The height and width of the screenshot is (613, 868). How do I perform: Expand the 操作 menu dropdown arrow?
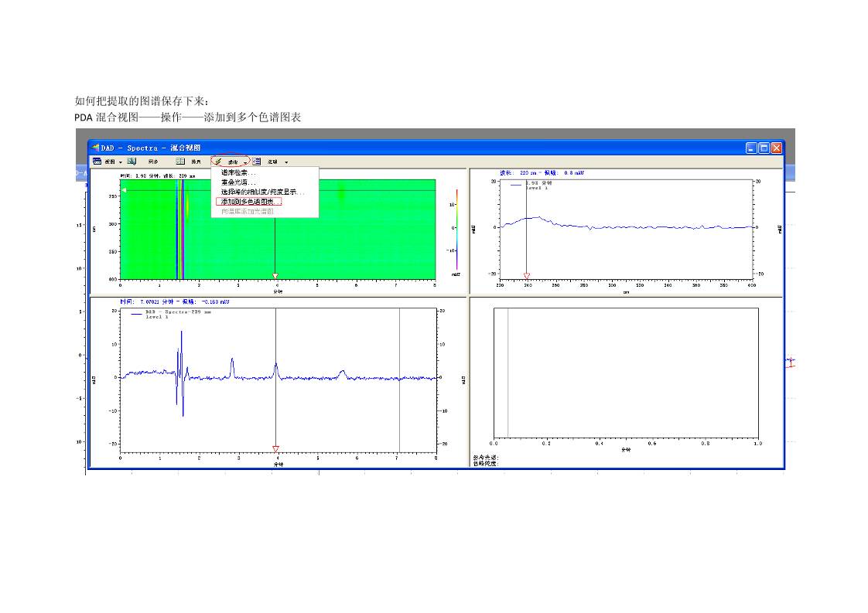pyautogui.click(x=244, y=162)
